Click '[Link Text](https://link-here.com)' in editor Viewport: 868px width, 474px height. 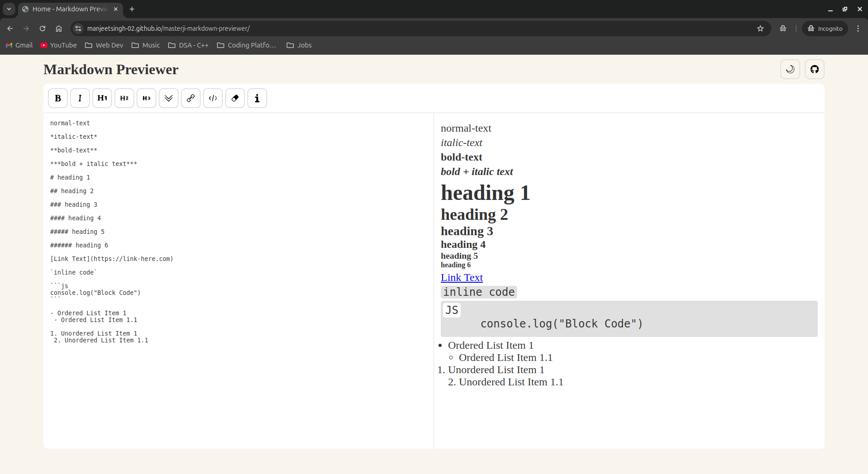click(112, 259)
